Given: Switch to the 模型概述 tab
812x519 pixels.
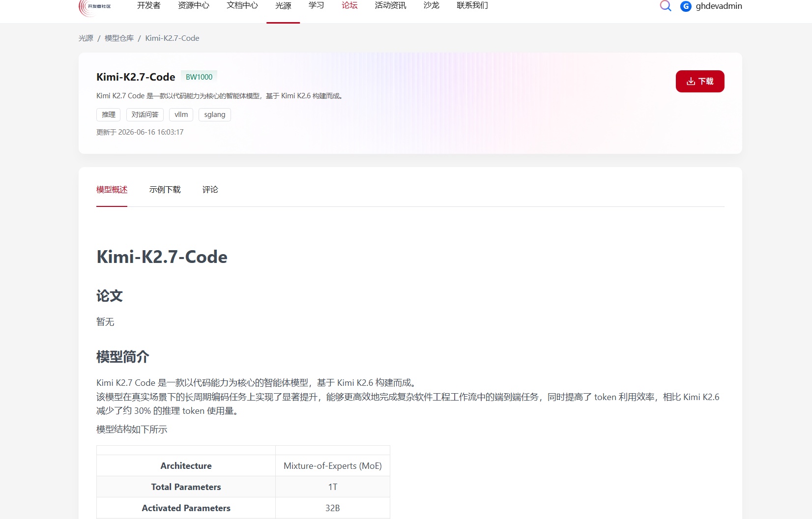Looking at the screenshot, I should click(x=112, y=190).
